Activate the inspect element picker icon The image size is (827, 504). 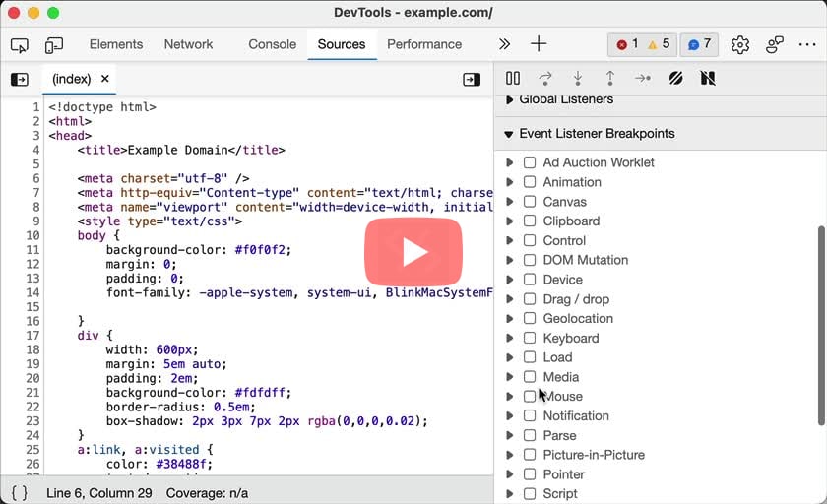(20, 45)
